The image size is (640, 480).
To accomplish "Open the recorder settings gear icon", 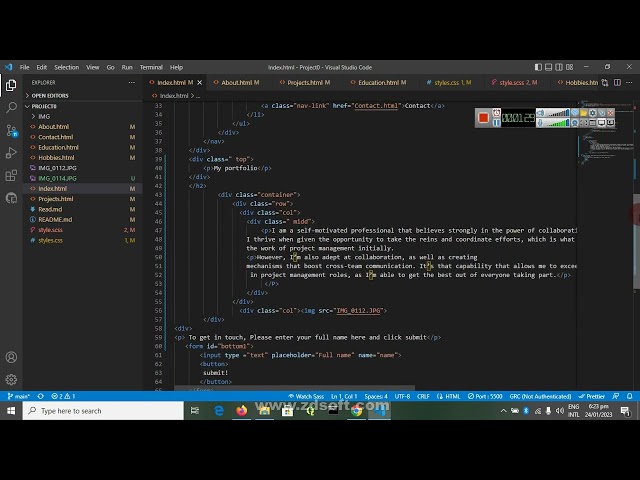I will 592,113.
